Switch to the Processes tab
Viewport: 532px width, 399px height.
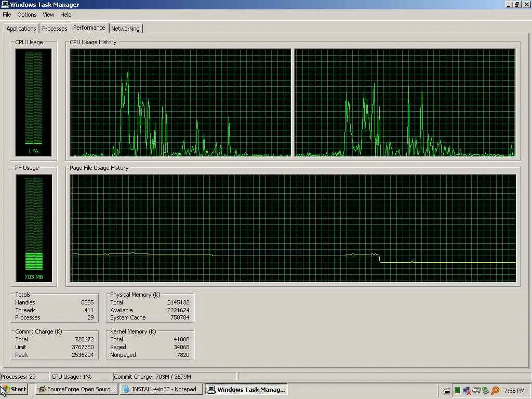pos(54,29)
